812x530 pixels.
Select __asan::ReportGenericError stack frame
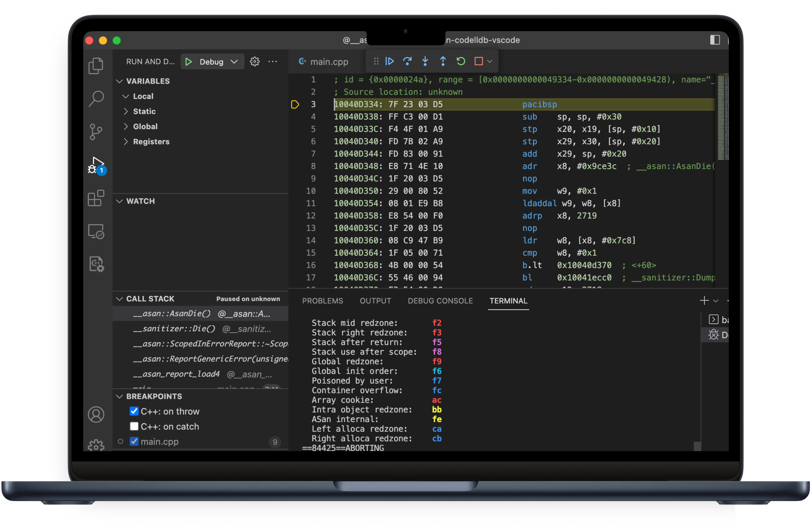click(201, 359)
